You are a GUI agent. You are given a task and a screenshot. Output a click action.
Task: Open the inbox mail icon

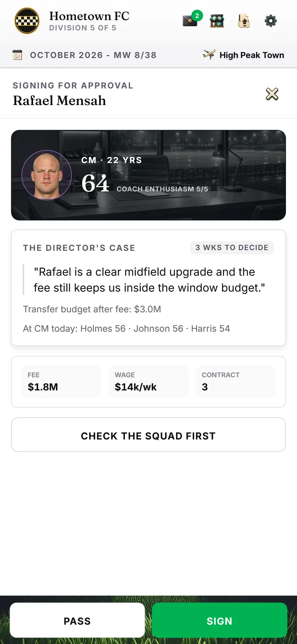(x=189, y=21)
